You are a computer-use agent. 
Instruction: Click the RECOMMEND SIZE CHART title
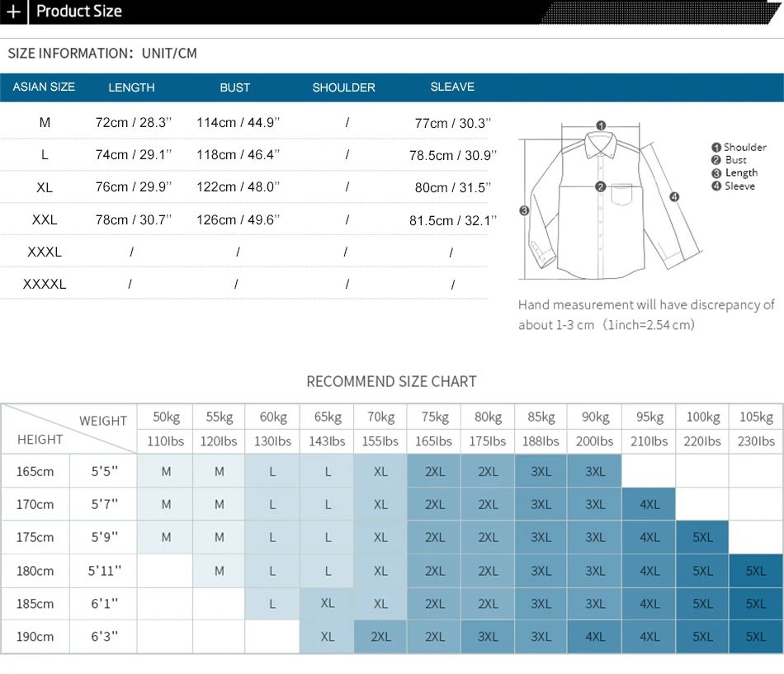[391, 381]
